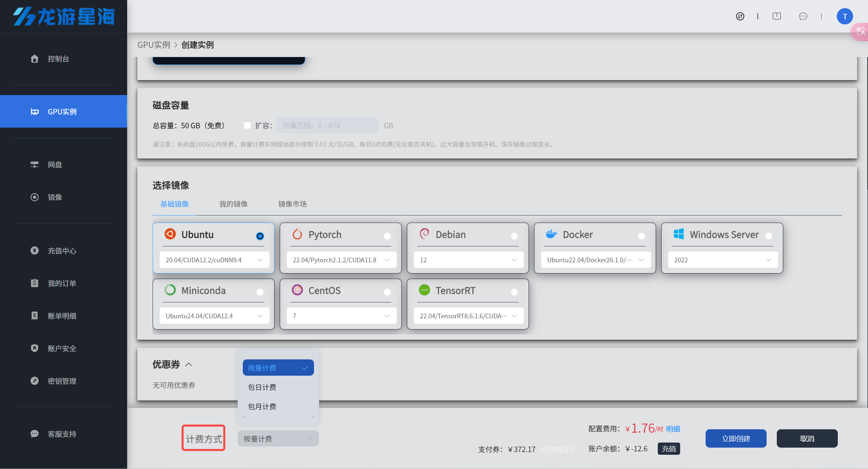Click the translation floating icon

(x=860, y=32)
